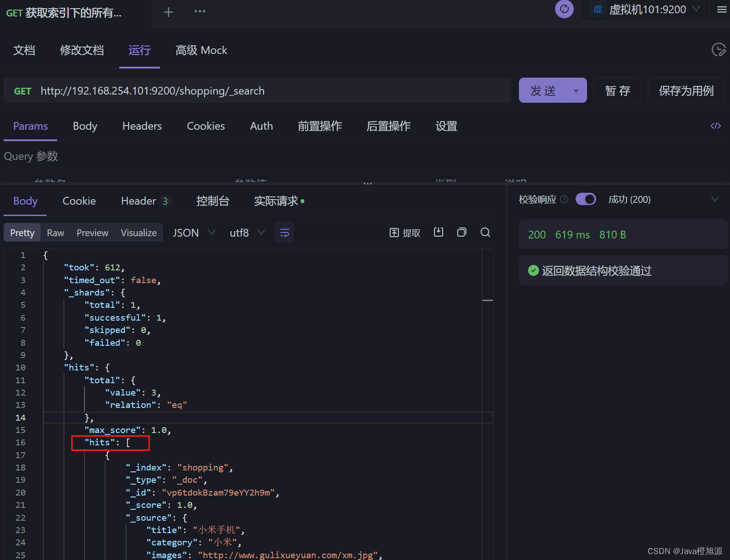The width and height of the screenshot is (730, 560).
Task: Click the 619 ms response time
Action: tap(572, 234)
